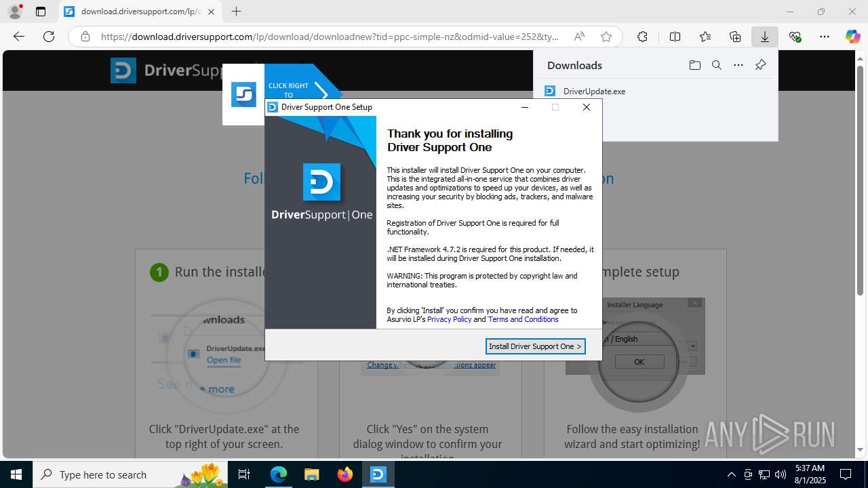Viewport: 868px width, 488px height.
Task: Open the volume control in tray
Action: pos(781,474)
